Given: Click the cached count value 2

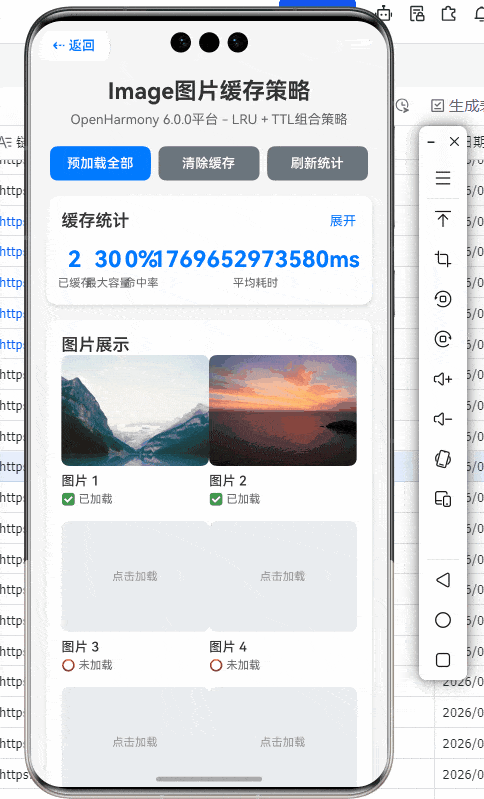Looking at the screenshot, I should pos(74,259).
